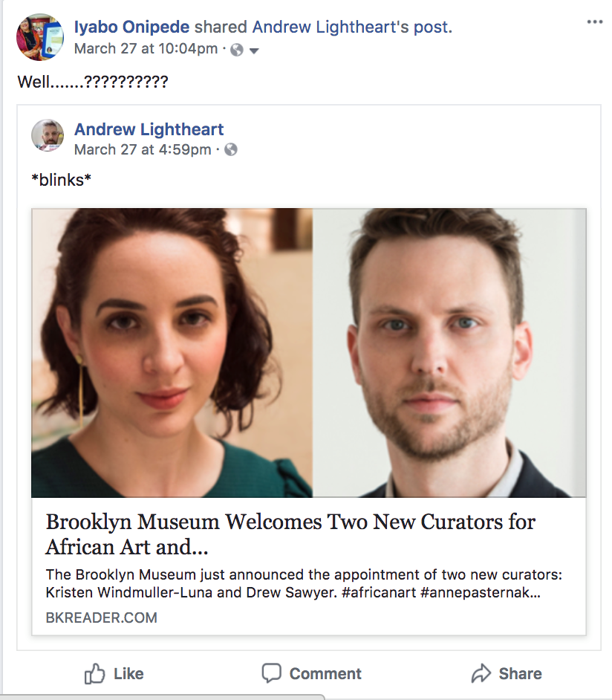612x700 pixels.
Task: Click the arrow Share icon
Action: pyautogui.click(x=481, y=673)
